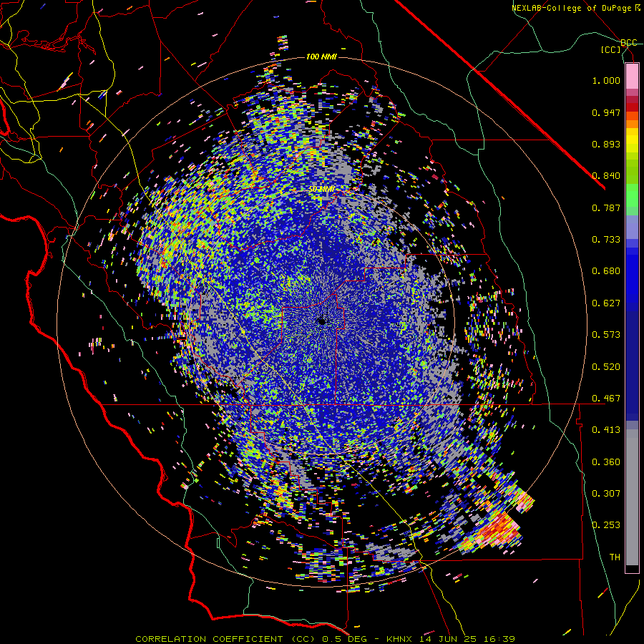Click the CORRELATION COEFFICIENT caption text
Viewport: 644px width, 644px height.
pos(209,639)
